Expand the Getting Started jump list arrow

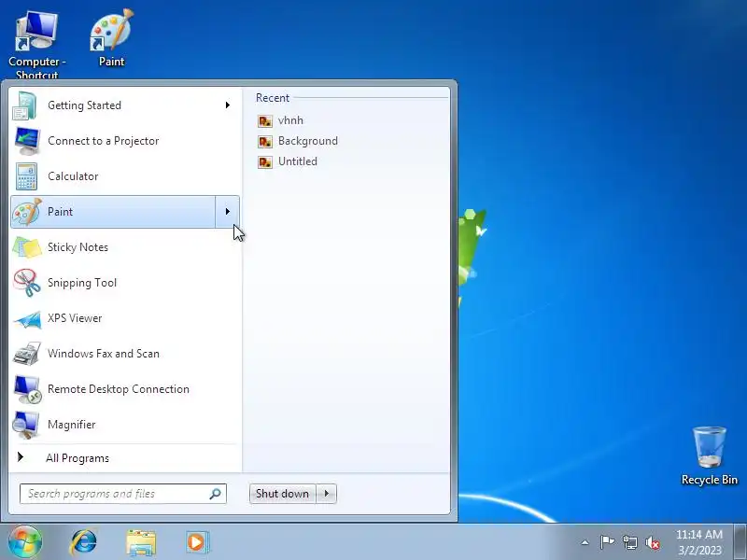[x=228, y=105]
